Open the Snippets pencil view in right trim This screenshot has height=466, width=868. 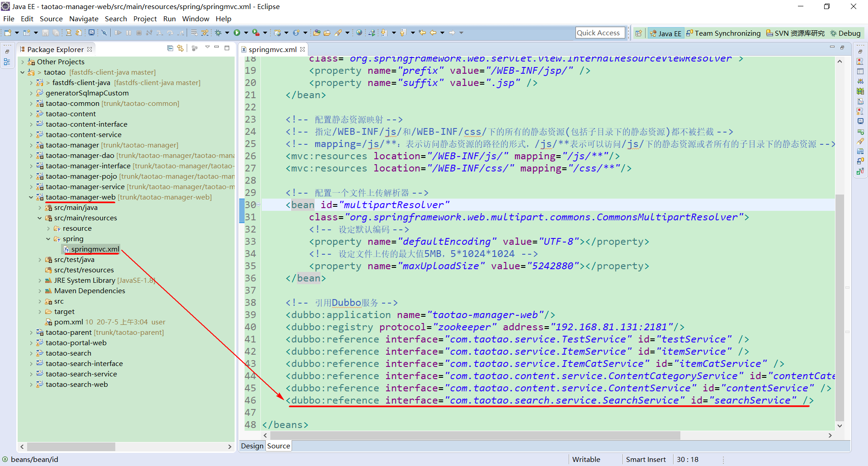point(860,141)
